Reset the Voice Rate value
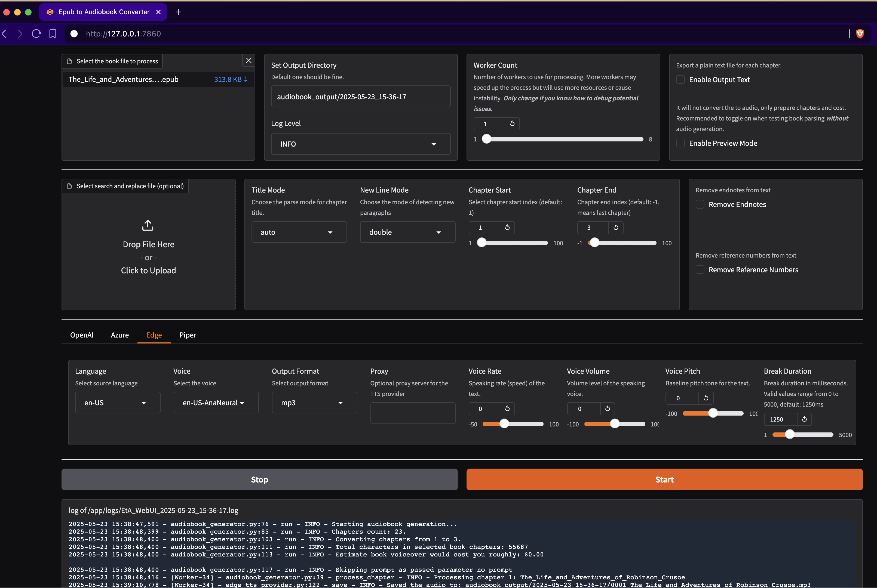Screen dimensions: 877x588 [x=507, y=409]
